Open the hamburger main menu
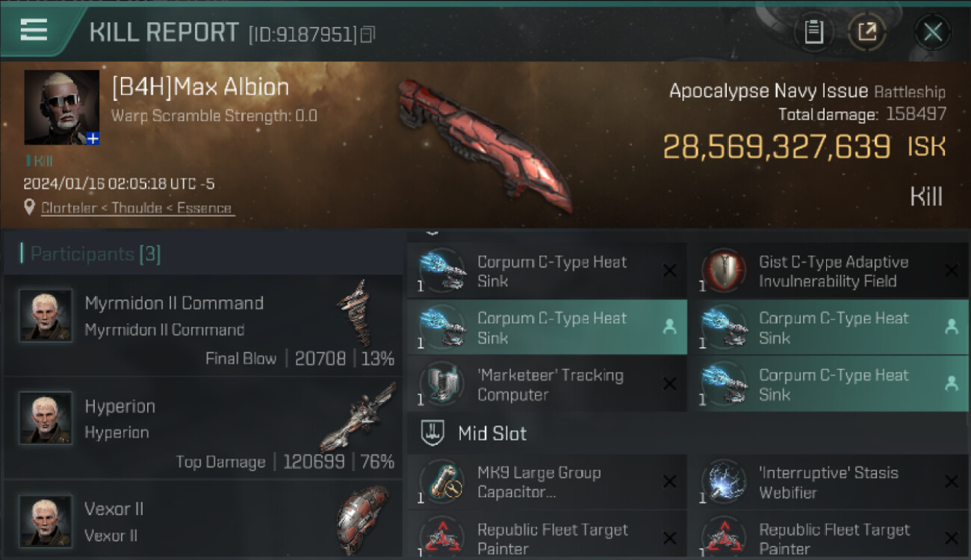971x560 pixels. click(x=34, y=30)
